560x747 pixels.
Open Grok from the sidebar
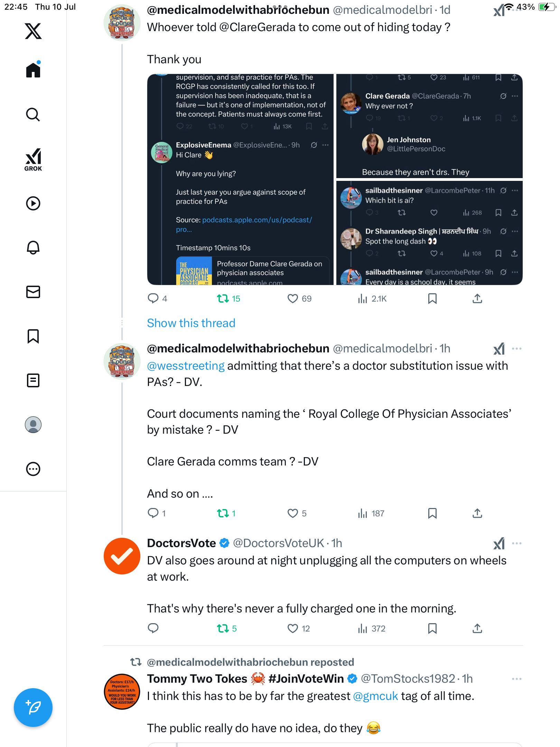(33, 159)
